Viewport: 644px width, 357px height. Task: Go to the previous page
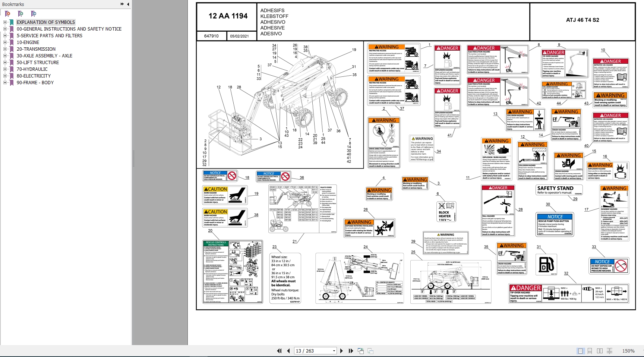tap(288, 351)
